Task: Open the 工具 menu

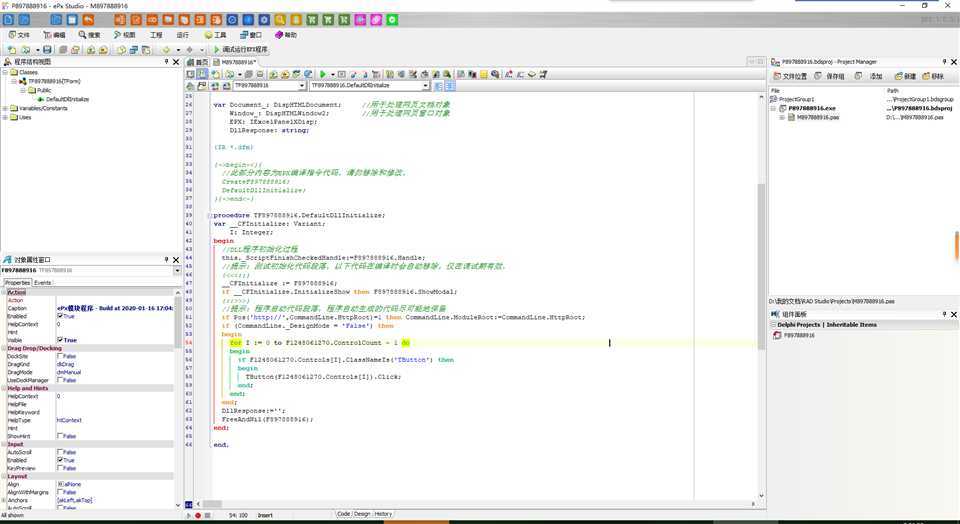Action: pyautogui.click(x=216, y=35)
